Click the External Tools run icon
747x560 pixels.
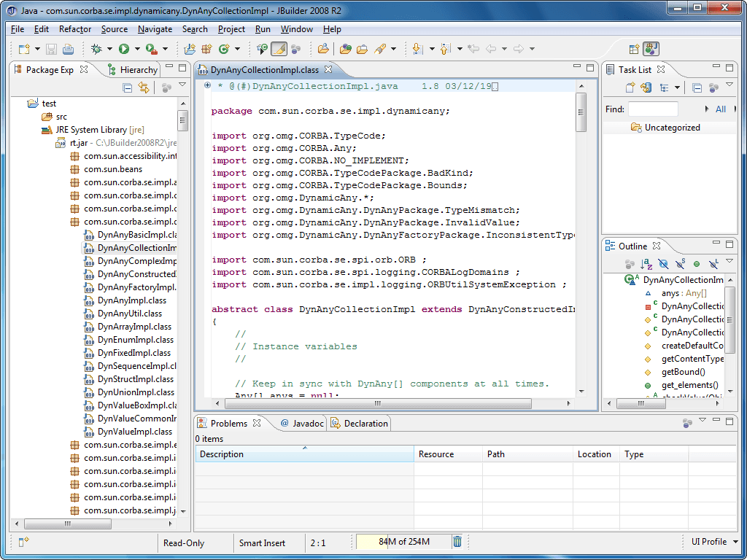151,49
